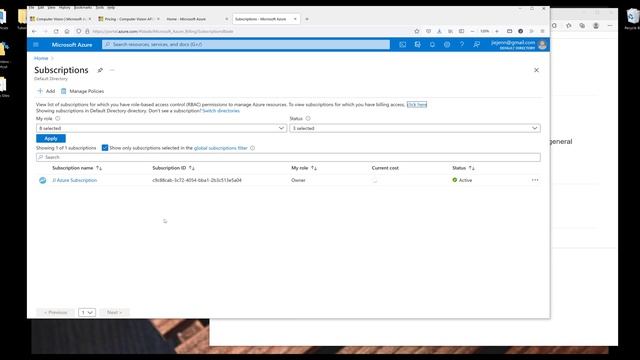The width and height of the screenshot is (640, 360).
Task: Open the browser application menu
Action: click(542, 31)
